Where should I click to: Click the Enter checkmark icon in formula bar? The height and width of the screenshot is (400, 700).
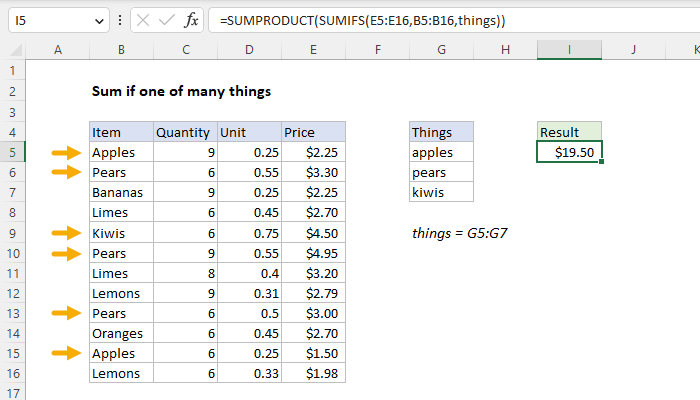tap(163, 21)
